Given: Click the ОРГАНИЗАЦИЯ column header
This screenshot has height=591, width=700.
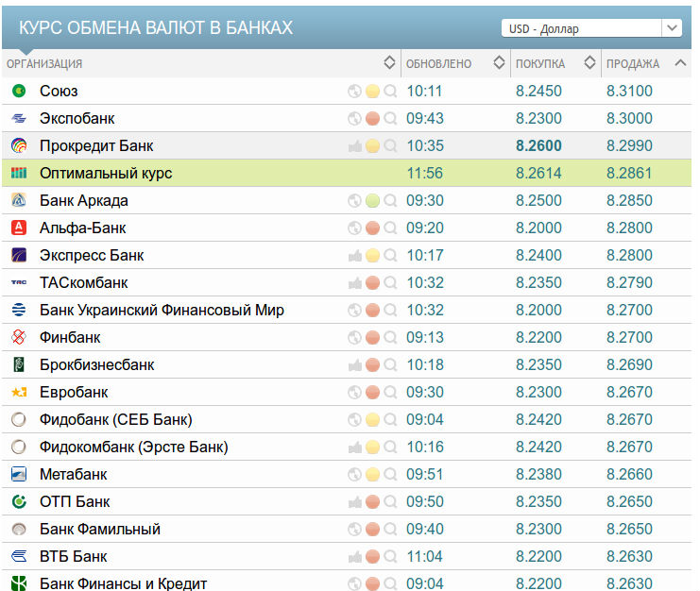Looking at the screenshot, I should pos(44,64).
